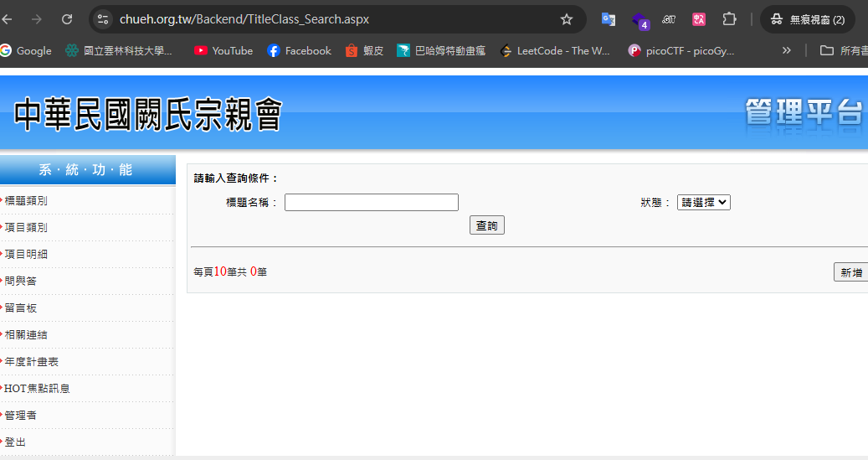
Task: Open the pink translator extension icon
Action: point(699,19)
